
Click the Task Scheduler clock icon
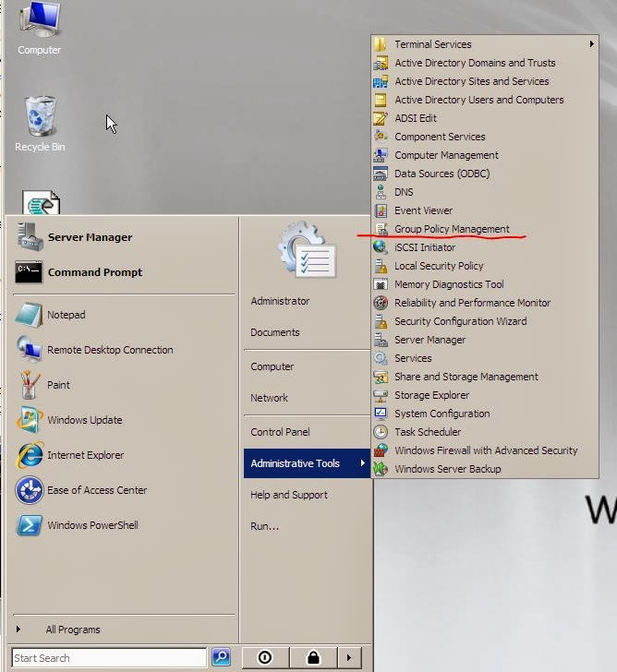(381, 432)
